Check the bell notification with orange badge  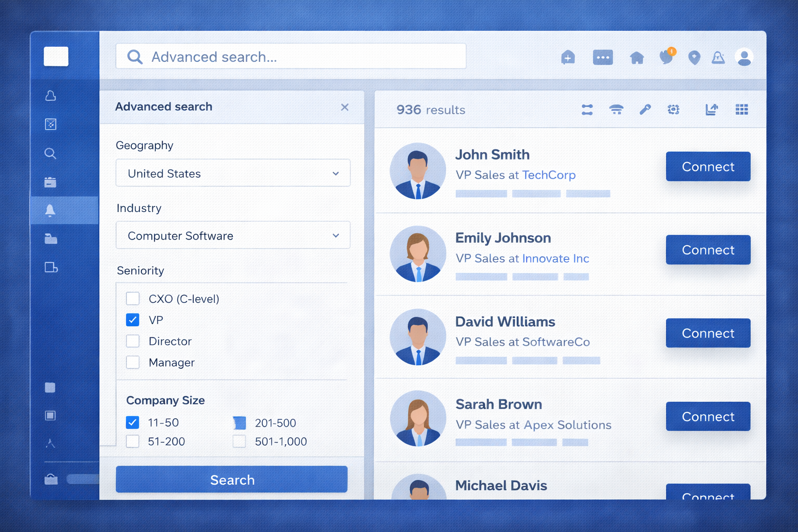click(x=667, y=58)
